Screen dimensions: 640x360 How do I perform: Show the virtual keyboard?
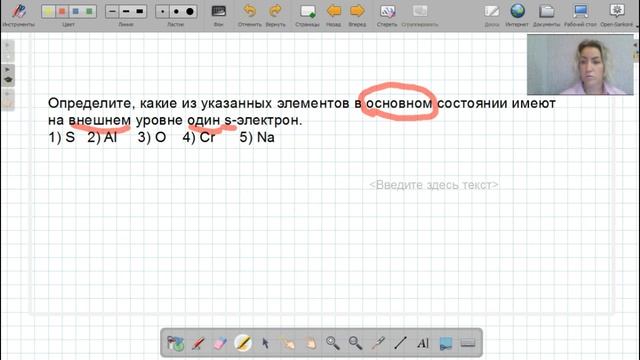pyautogui.click(x=468, y=343)
